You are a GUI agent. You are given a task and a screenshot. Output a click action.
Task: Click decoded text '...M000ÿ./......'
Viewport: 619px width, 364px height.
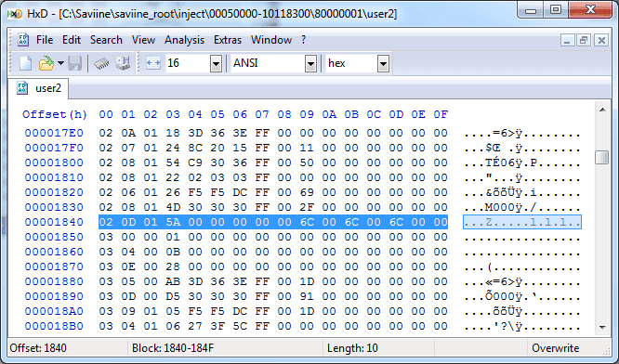[522, 207]
